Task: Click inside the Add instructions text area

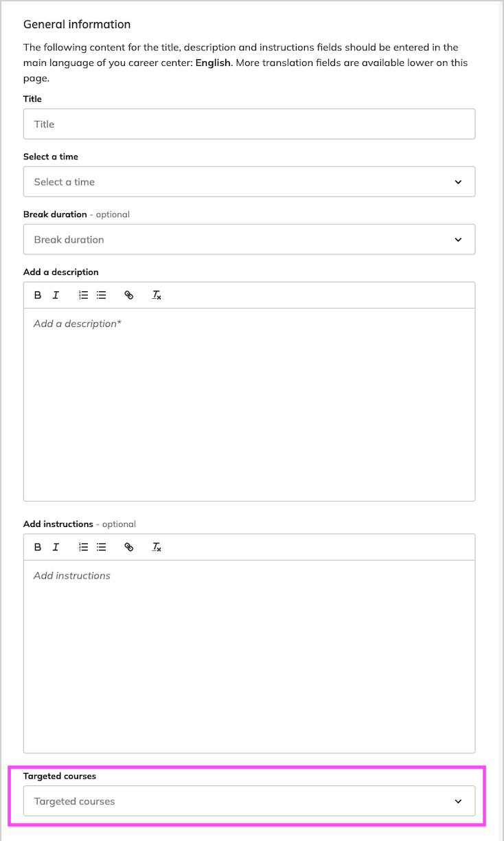Action: [249, 656]
